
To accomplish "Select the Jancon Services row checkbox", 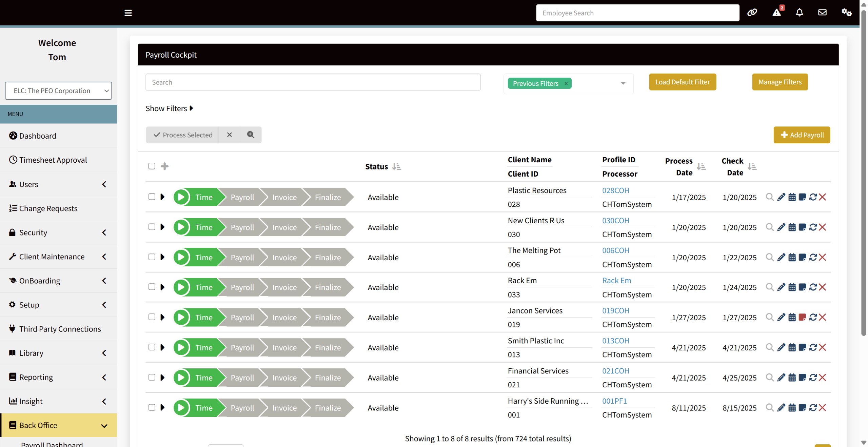I will [x=152, y=317].
